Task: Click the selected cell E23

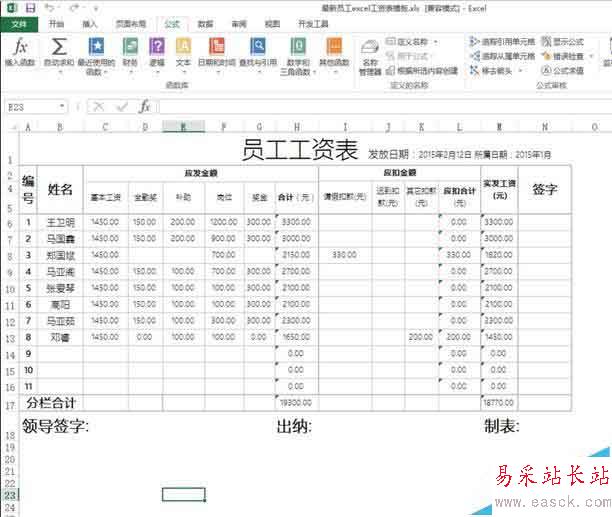Action: coord(183,494)
